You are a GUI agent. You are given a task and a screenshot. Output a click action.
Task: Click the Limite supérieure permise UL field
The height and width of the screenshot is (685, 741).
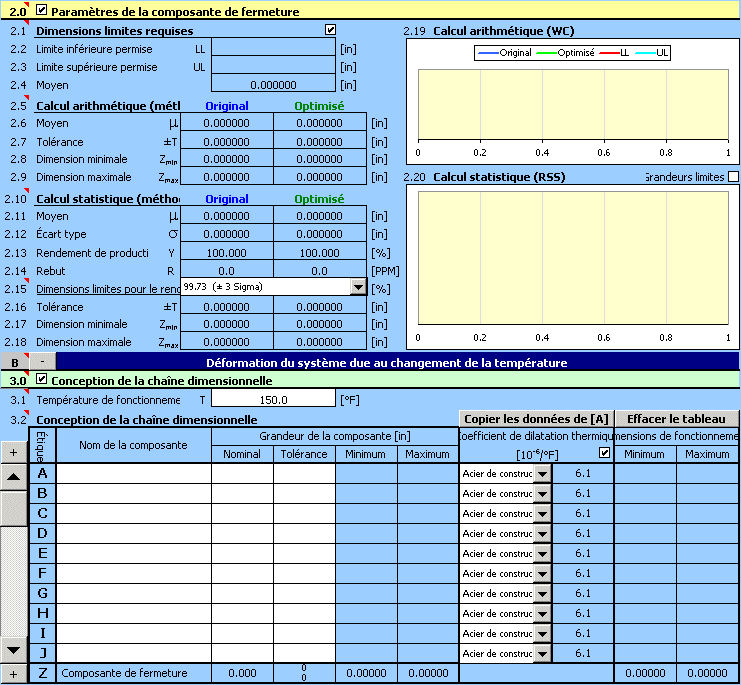pos(273,65)
